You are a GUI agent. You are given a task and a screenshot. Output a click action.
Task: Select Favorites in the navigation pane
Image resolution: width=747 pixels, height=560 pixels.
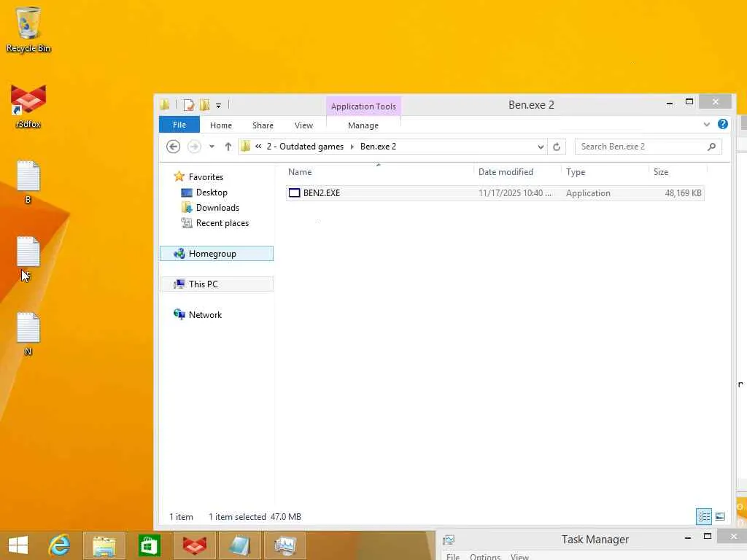205,176
